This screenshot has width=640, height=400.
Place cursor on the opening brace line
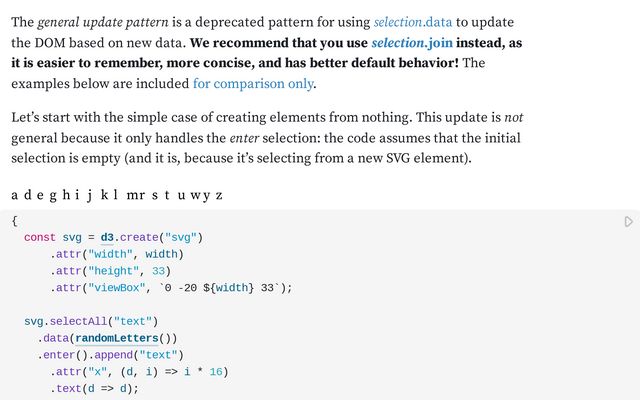tap(15, 221)
